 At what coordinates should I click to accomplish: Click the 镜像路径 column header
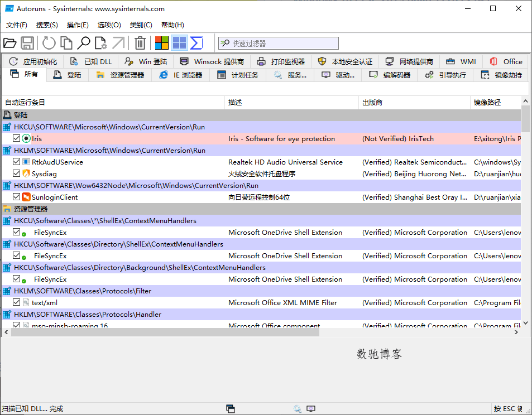[496, 103]
